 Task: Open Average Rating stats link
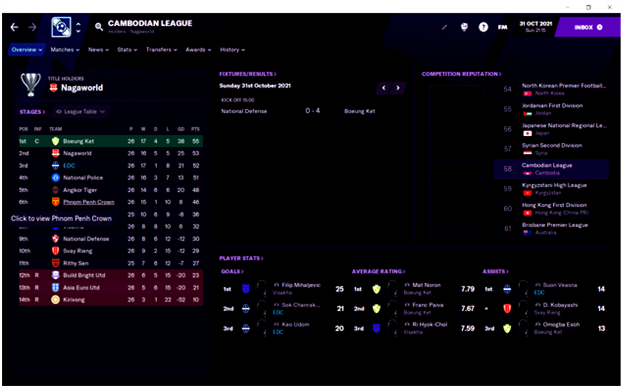[x=378, y=271]
